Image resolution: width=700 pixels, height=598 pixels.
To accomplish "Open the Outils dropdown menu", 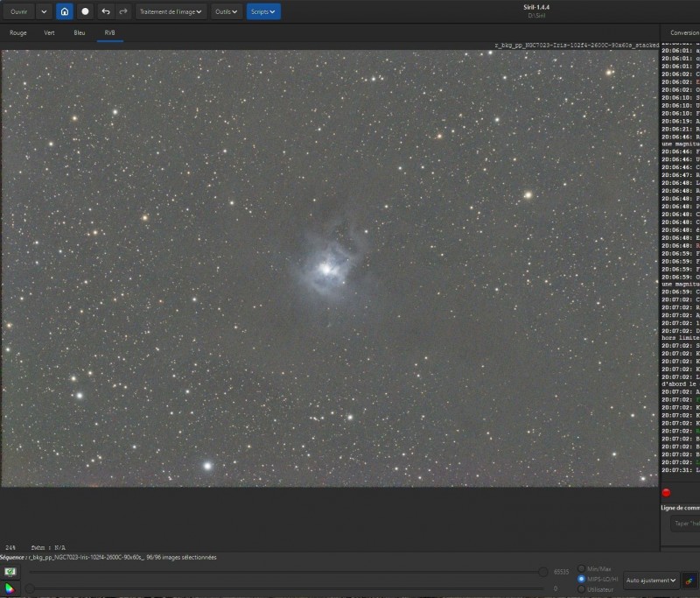I will [227, 11].
